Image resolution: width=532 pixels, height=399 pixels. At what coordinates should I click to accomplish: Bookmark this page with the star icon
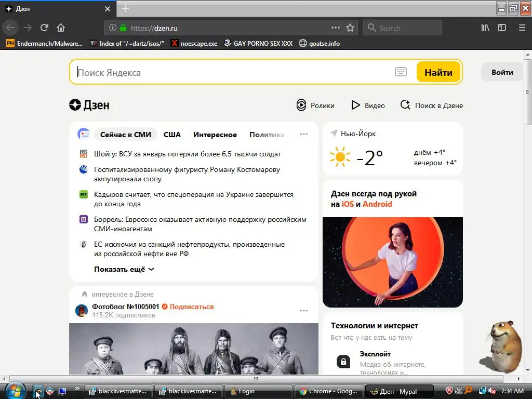click(x=350, y=28)
